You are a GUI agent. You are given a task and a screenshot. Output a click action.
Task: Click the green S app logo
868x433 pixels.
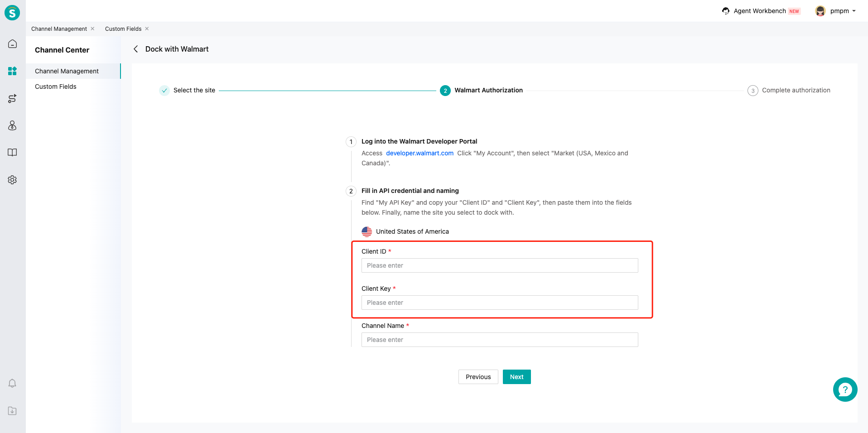12,13
